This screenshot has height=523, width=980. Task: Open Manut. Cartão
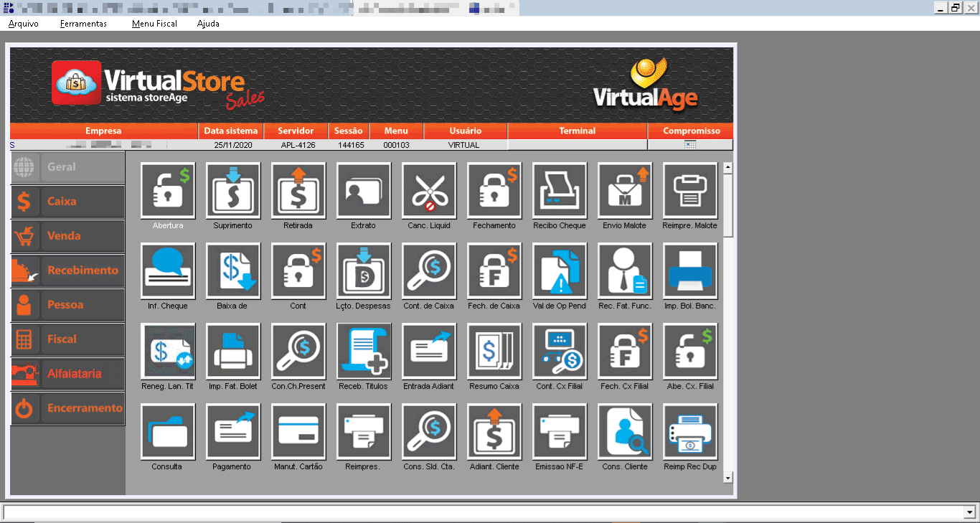(x=298, y=431)
